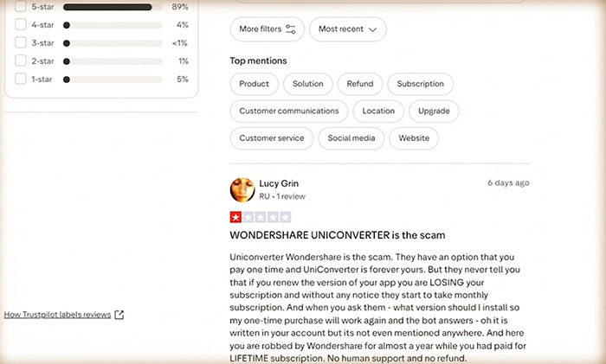Click the RU • 1 review text
606x364 pixels.
click(x=282, y=196)
